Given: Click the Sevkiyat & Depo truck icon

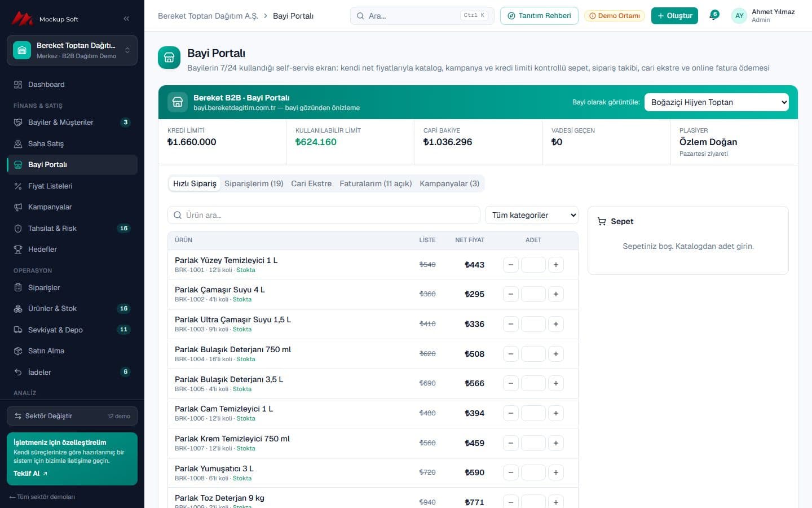Looking at the screenshot, I should click(18, 330).
